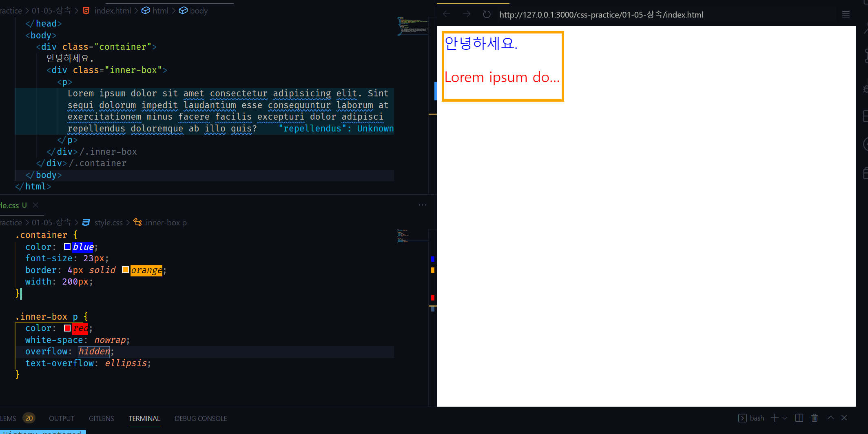The width and height of the screenshot is (868, 434).
Task: Click index.html in the breadcrumb
Action: pos(113,11)
